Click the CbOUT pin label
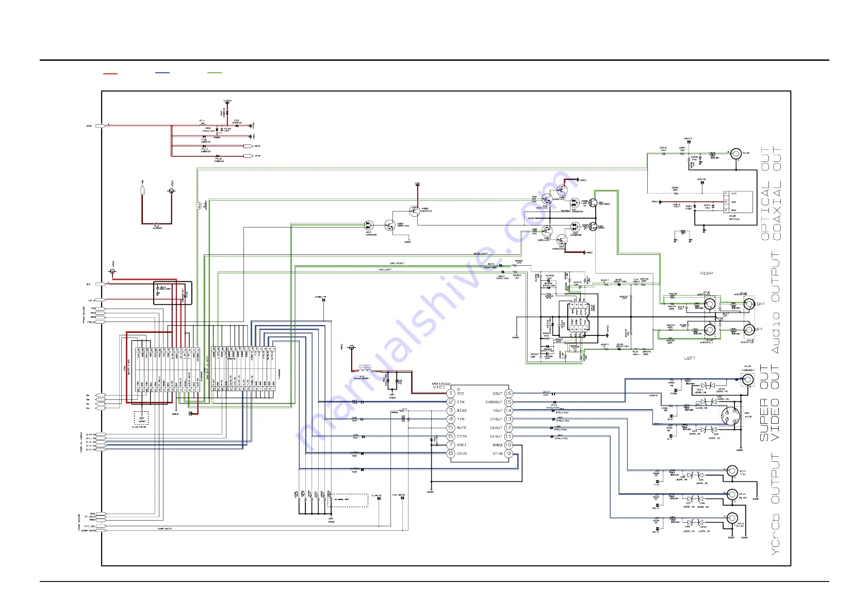This screenshot has height=614, width=868. click(496, 428)
